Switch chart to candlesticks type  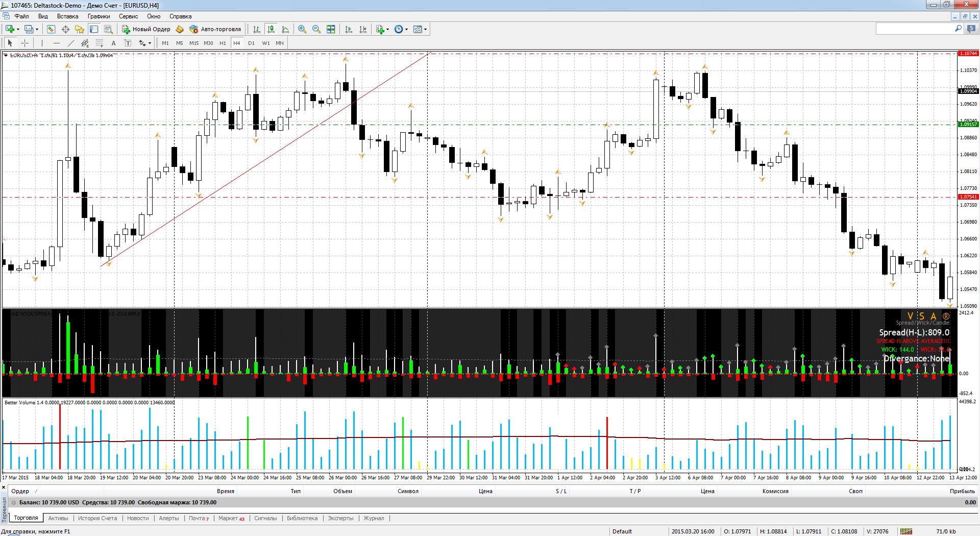coord(271,29)
